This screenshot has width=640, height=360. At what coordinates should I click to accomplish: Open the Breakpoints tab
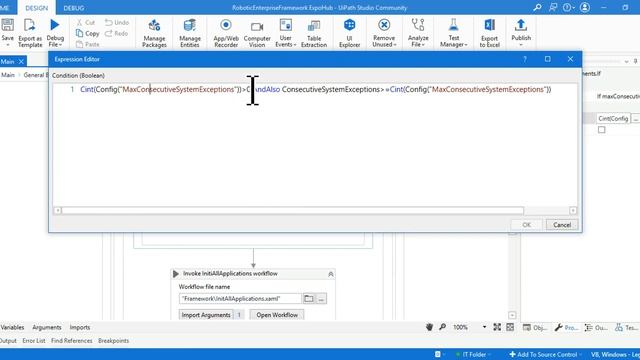pos(113,340)
